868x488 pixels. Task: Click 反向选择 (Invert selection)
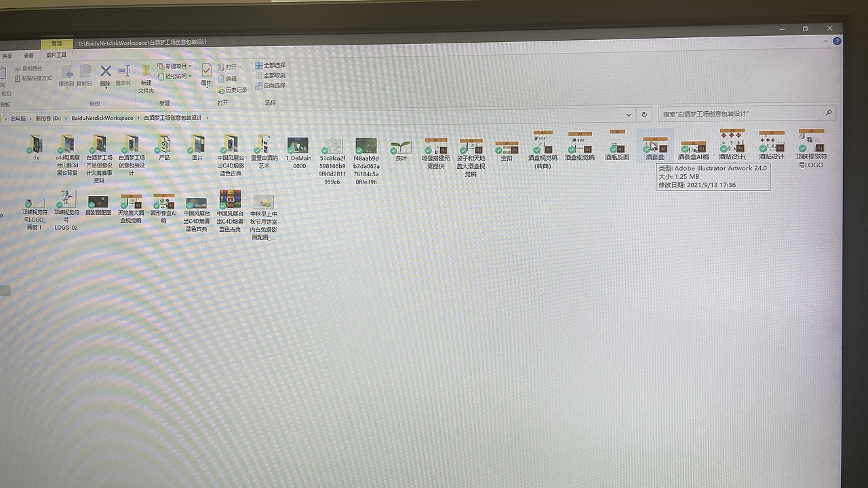click(x=270, y=85)
